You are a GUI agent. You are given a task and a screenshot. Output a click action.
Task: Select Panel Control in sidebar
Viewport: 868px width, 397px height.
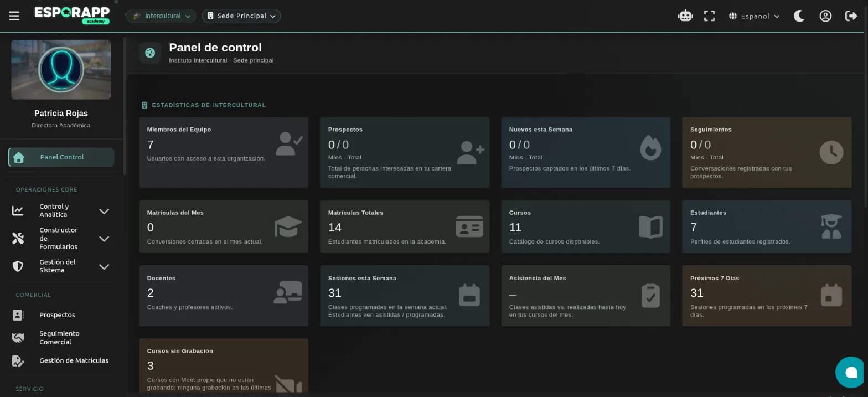(x=61, y=157)
